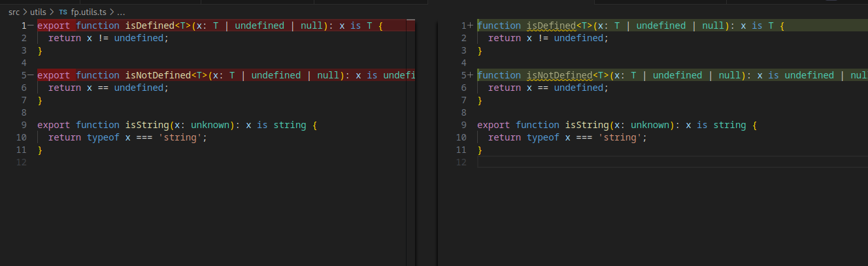
Task: Click the TS file icon in the breadcrumb
Action: [63, 12]
